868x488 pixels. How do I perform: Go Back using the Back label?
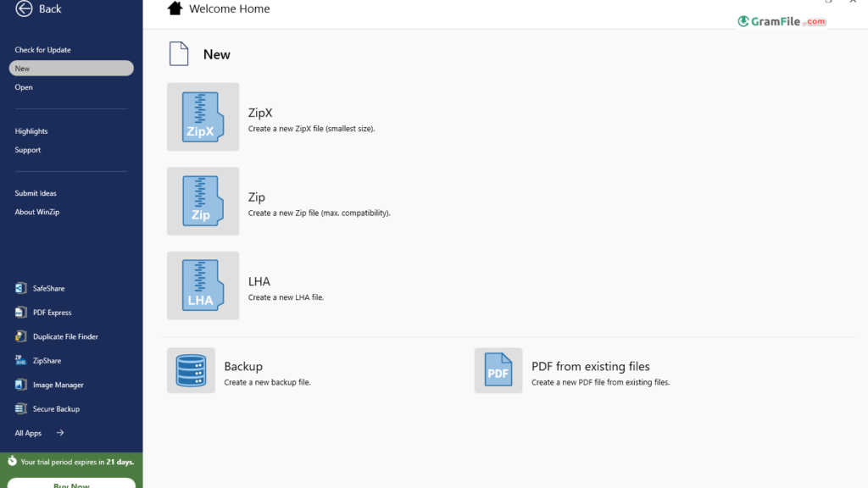[x=50, y=8]
